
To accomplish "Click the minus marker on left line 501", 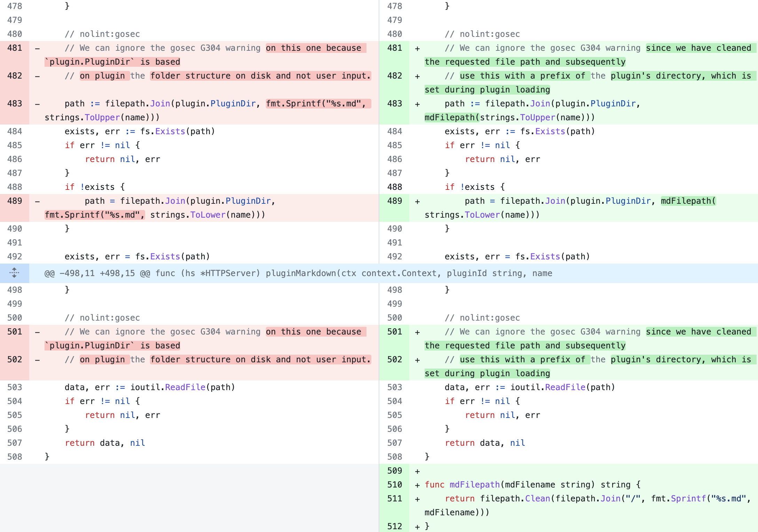I will pyautogui.click(x=37, y=332).
